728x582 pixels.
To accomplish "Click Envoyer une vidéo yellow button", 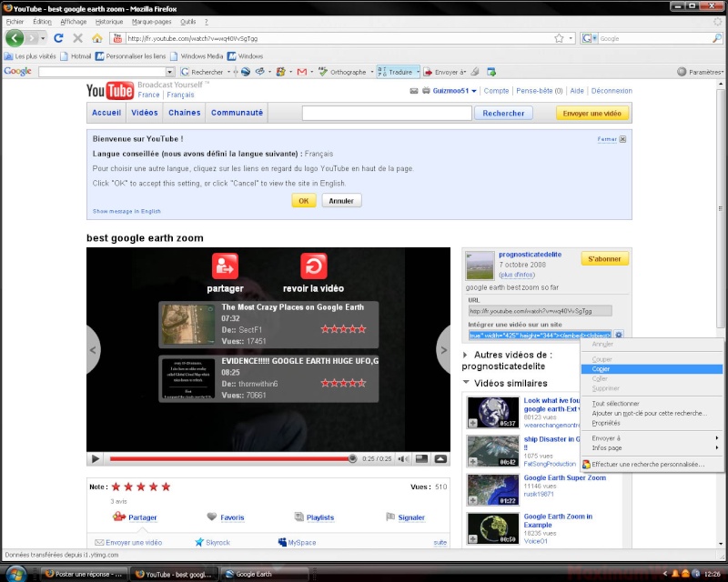I will click(x=592, y=114).
